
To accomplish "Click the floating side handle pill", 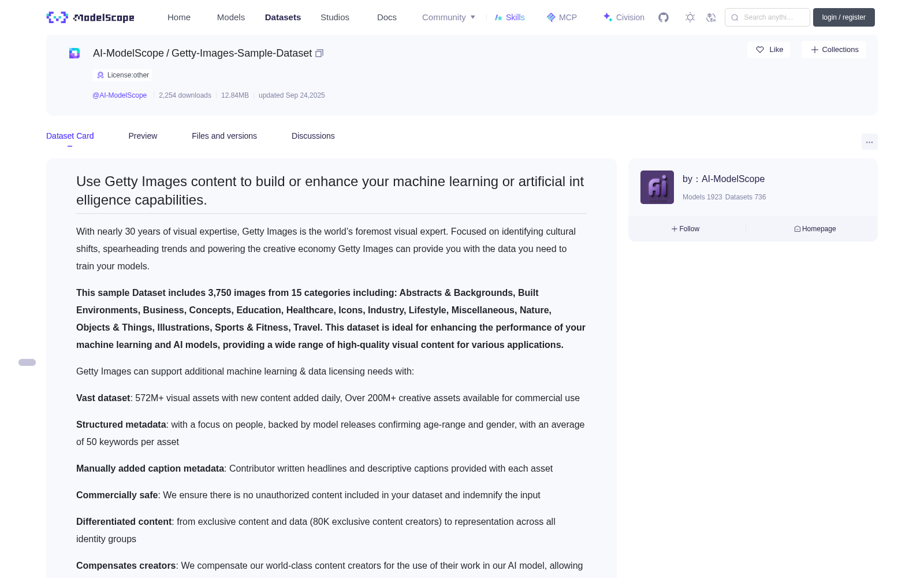I will (27, 362).
